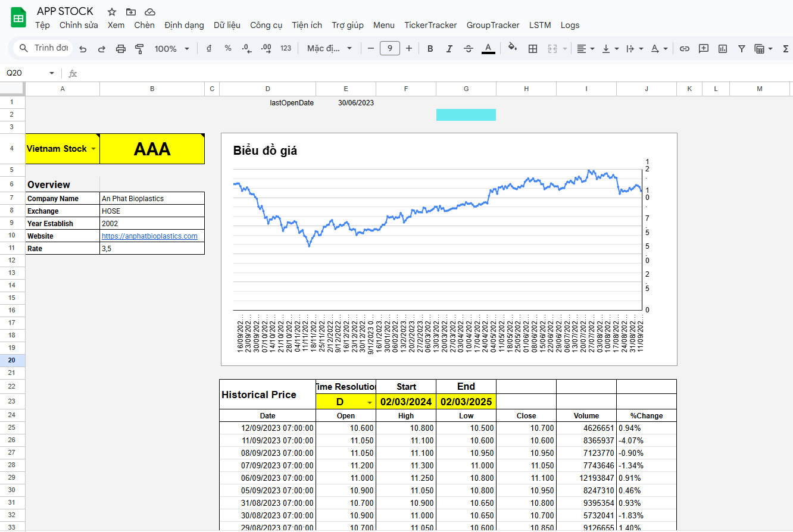Open functions sigma icon

click(786, 49)
